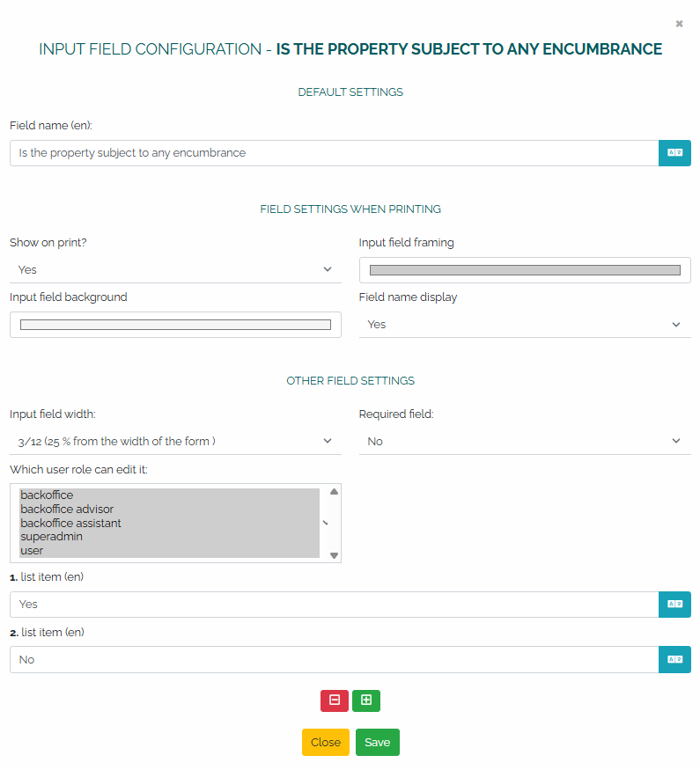Click translation icon next to second list item
Screen dimensions: 700x770
(674, 659)
